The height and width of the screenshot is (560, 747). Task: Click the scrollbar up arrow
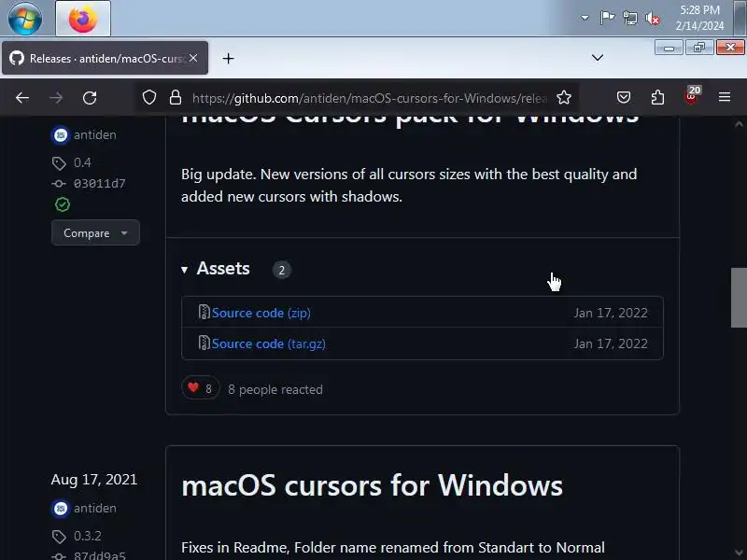coord(739,124)
